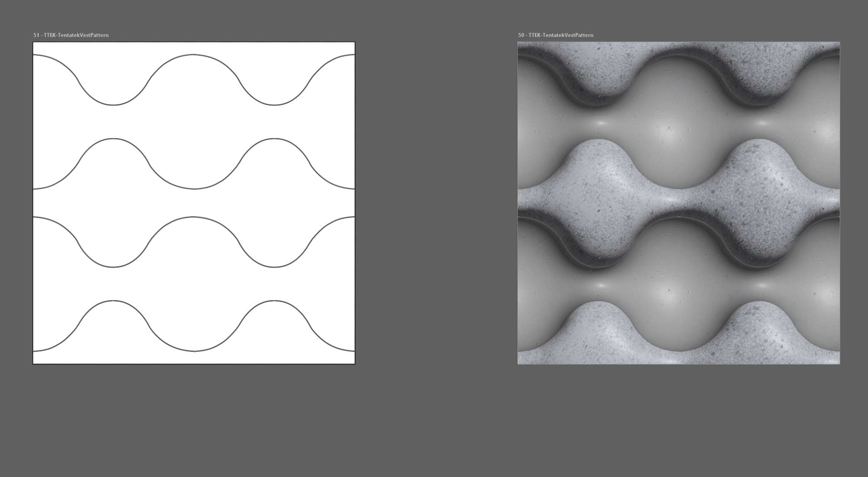This screenshot has width=868, height=477.
Task: Click the empty gray canvas below artboards
Action: (x=434, y=421)
